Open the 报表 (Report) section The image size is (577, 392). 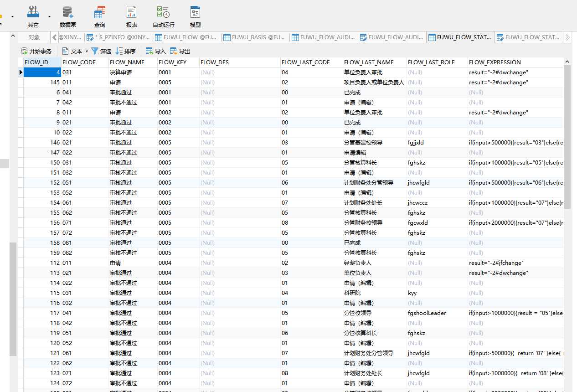click(x=131, y=16)
